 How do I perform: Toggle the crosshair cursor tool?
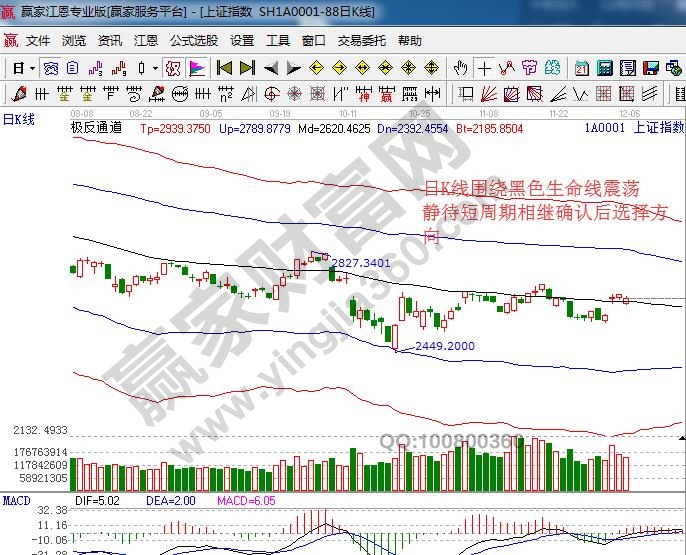pyautogui.click(x=484, y=69)
